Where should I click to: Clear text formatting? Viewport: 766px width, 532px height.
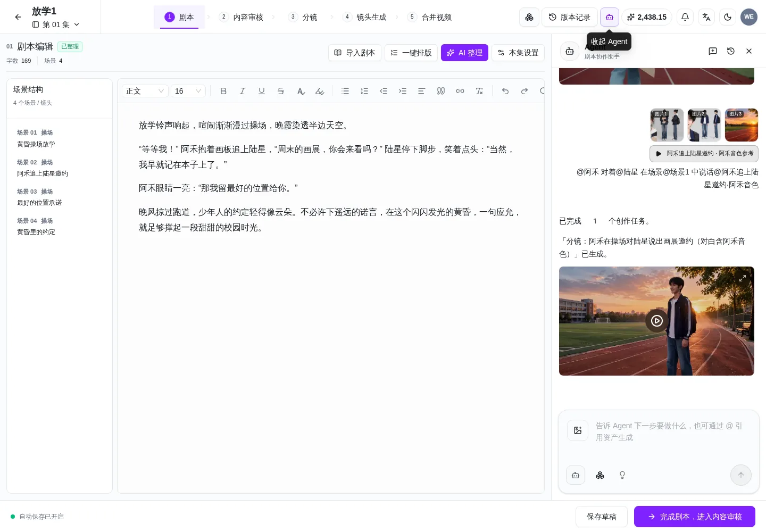click(479, 91)
